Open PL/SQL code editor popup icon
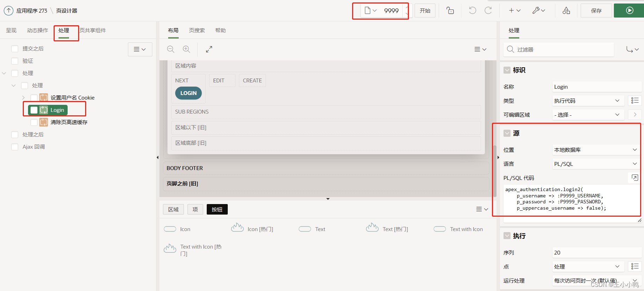The image size is (644, 291). click(x=635, y=178)
